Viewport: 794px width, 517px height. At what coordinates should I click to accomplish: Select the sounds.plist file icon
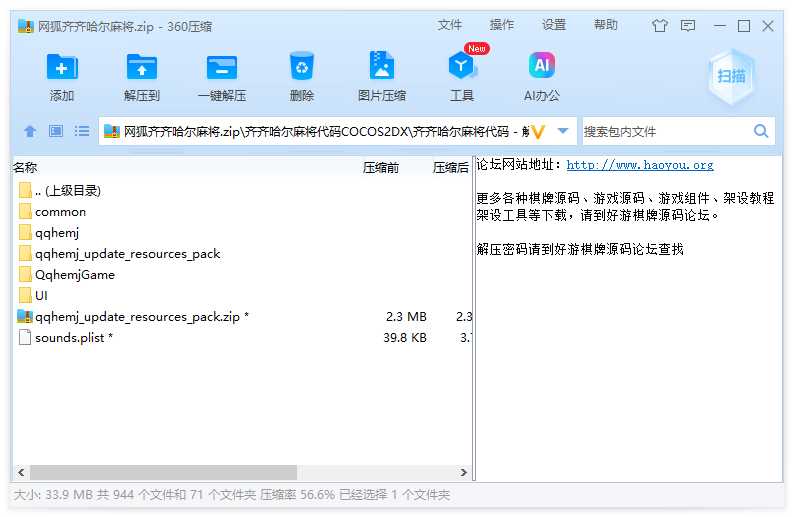[25, 337]
